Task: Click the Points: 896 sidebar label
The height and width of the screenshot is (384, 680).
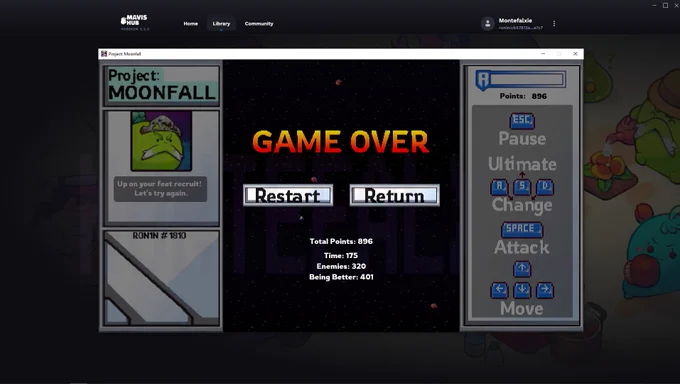Action: pyautogui.click(x=523, y=96)
